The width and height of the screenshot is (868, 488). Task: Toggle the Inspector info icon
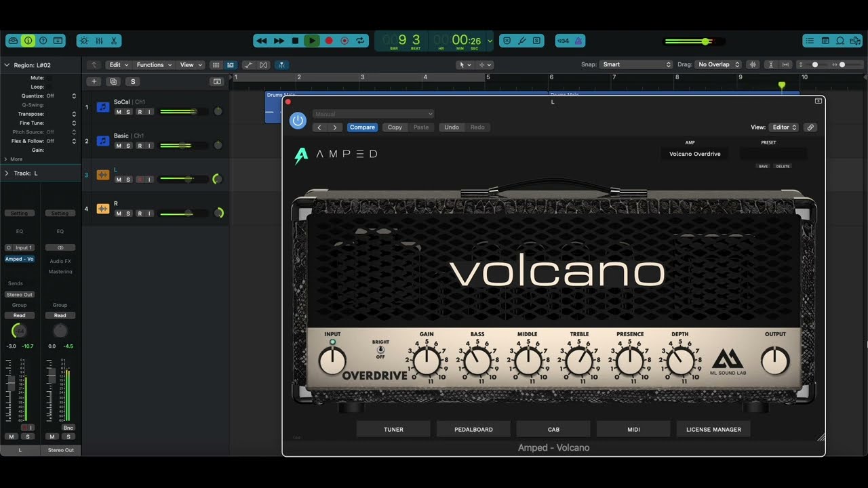[28, 41]
